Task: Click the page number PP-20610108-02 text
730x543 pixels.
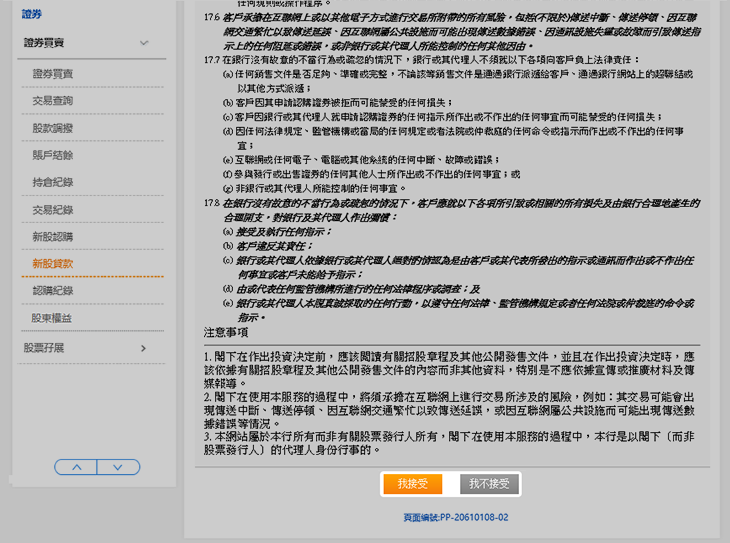Action: coord(455,518)
